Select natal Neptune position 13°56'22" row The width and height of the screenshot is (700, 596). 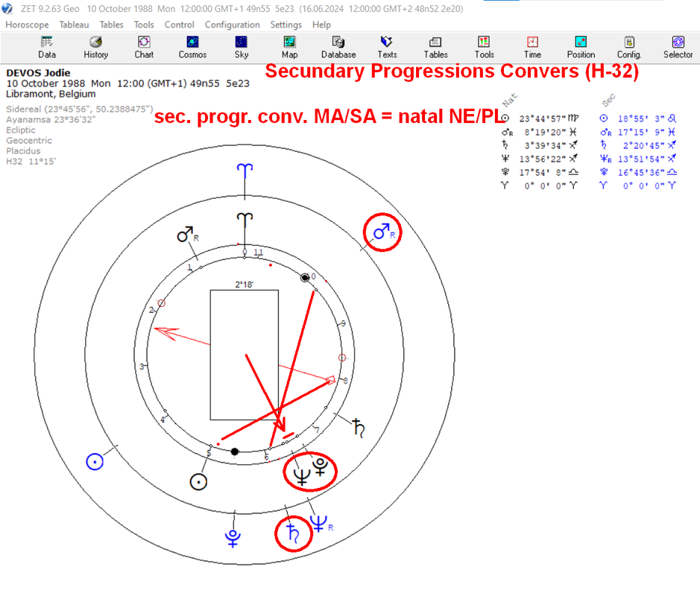click(540, 159)
